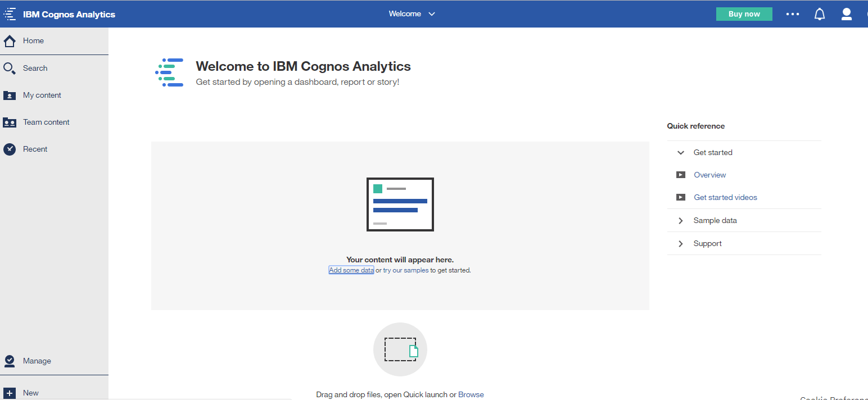This screenshot has height=400, width=868.
Task: Open the Get started videos link
Action: tap(725, 198)
